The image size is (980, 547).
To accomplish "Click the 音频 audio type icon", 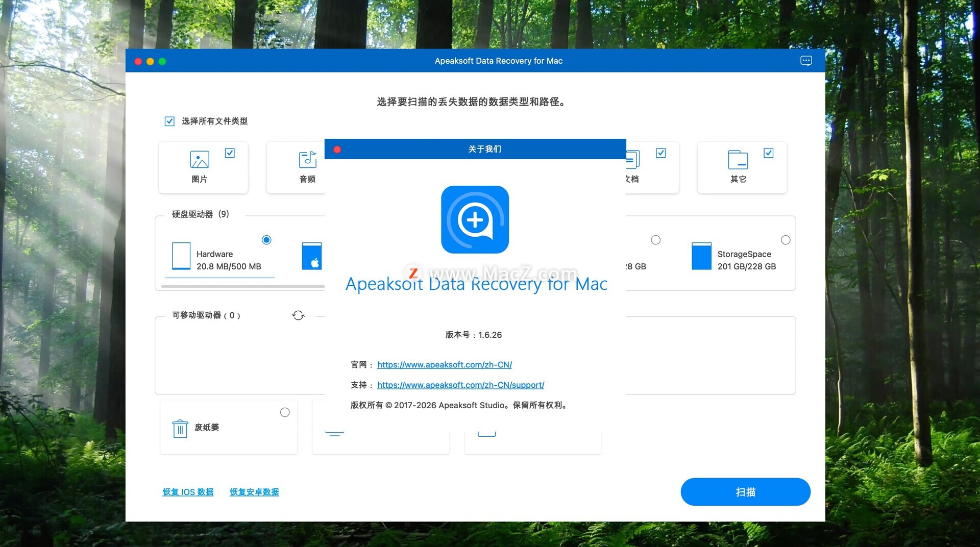I will click(x=307, y=160).
